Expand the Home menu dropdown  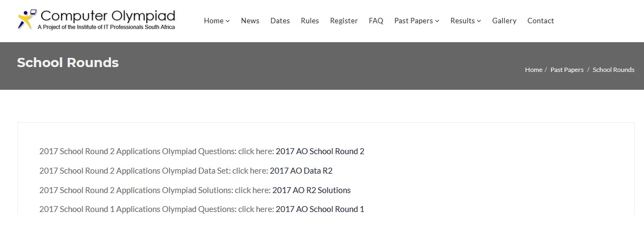[217, 21]
